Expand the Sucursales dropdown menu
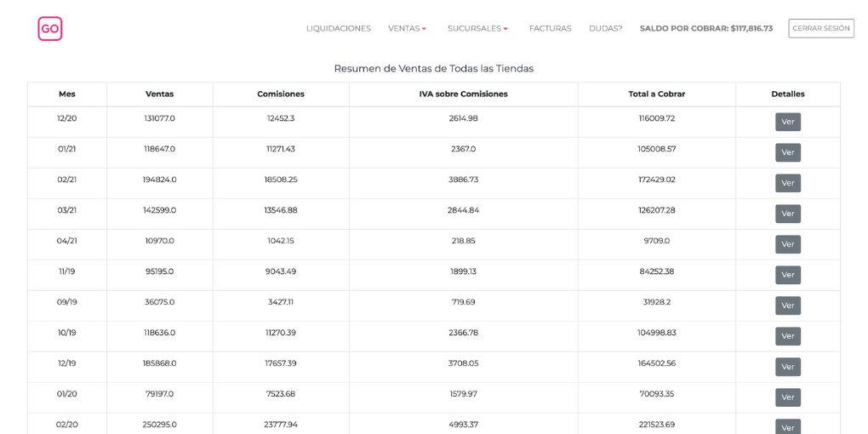868x434 pixels. click(x=477, y=28)
